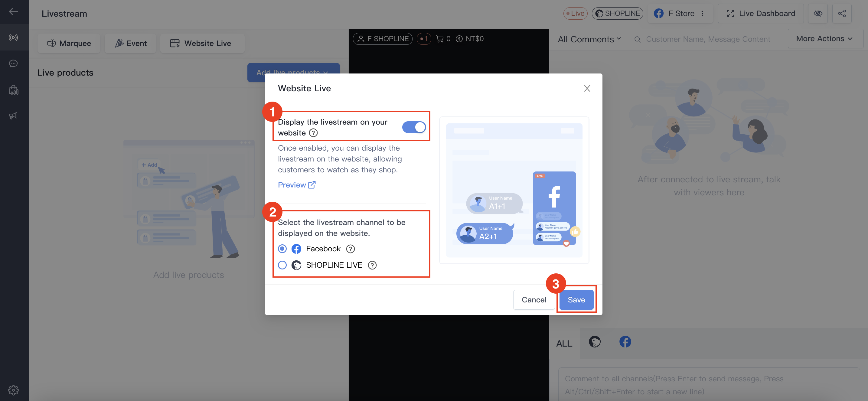Click the F Store Facebook icon
This screenshot has height=401, width=868.
pyautogui.click(x=658, y=14)
